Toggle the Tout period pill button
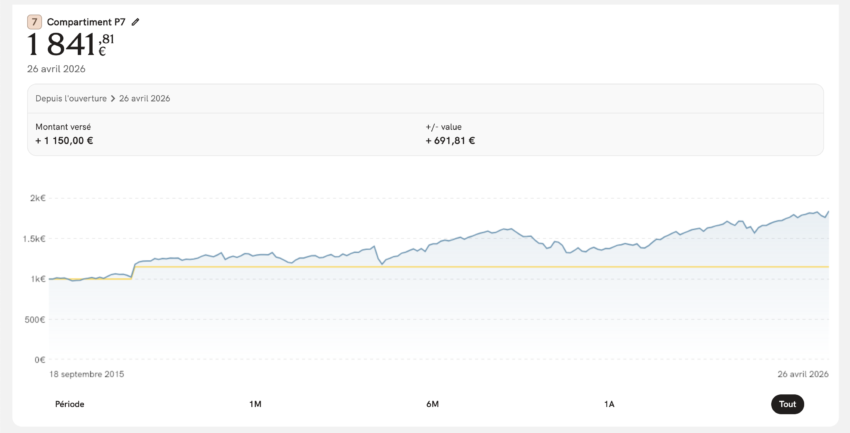The image size is (850, 433). (787, 404)
